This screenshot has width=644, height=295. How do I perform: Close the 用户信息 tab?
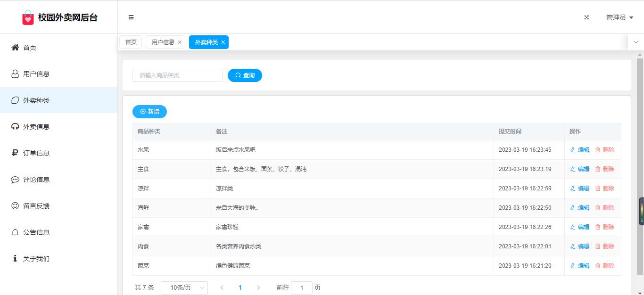[180, 42]
